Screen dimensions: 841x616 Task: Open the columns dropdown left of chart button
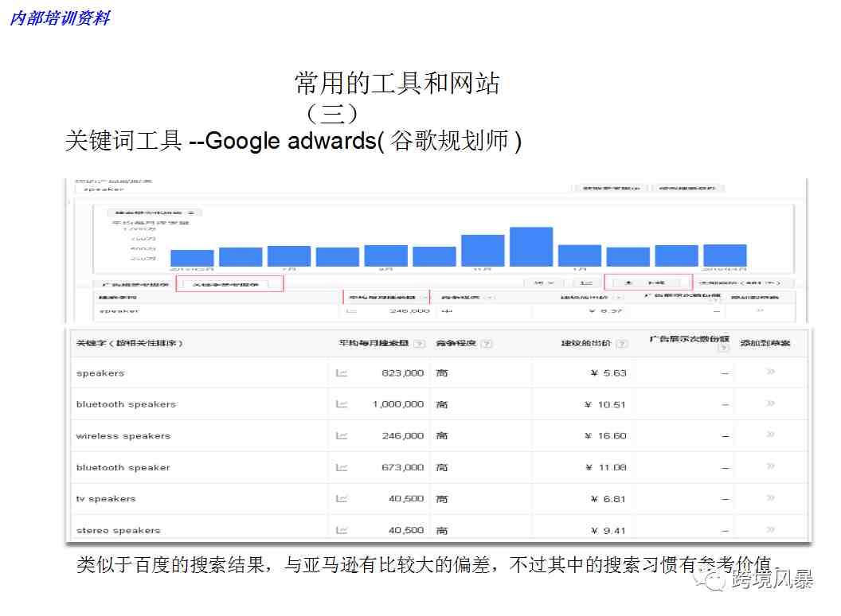pos(545,283)
